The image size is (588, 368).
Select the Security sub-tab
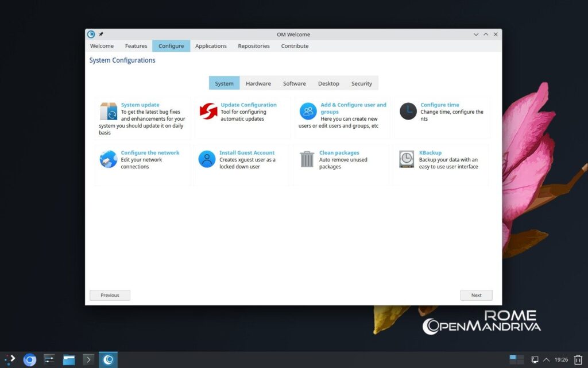point(362,83)
